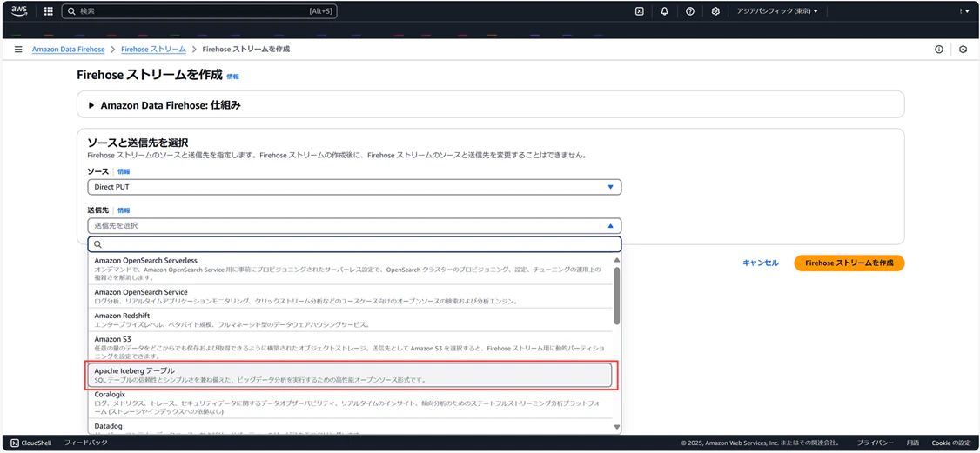The width and height of the screenshot is (980, 453).
Task: Click the destination list scrollbar thumb
Action: tap(617, 296)
